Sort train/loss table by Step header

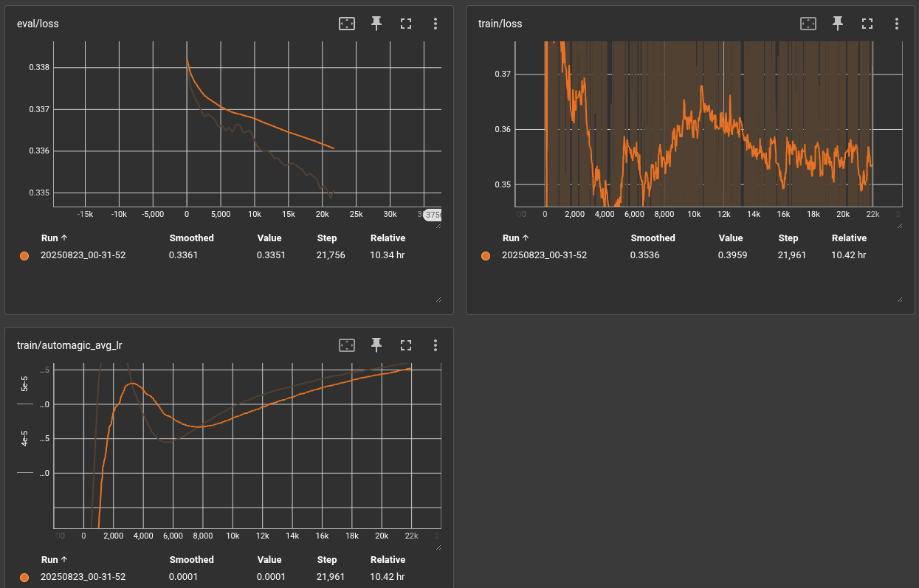788,238
